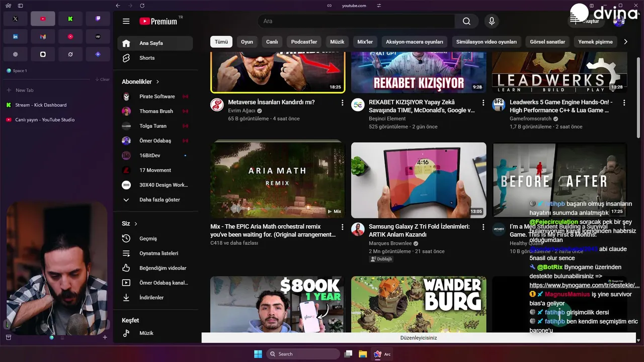Go to Ana Sayfa in sidebar

point(155,43)
